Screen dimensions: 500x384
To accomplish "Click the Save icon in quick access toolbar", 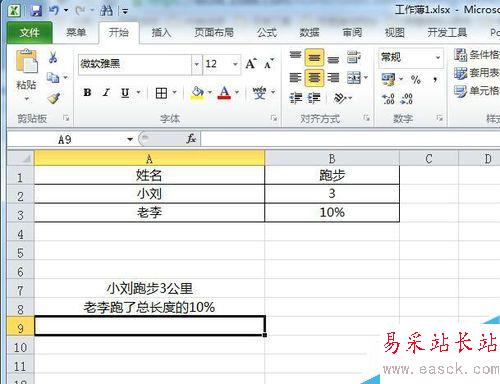I will click(x=36, y=10).
